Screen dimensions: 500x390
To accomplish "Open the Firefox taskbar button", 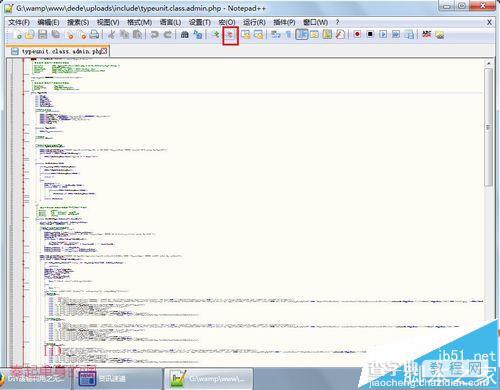I will 35,379.
